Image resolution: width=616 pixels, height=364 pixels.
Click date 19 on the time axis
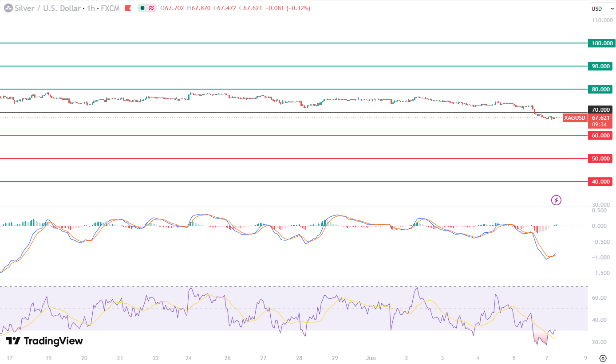tap(48, 358)
